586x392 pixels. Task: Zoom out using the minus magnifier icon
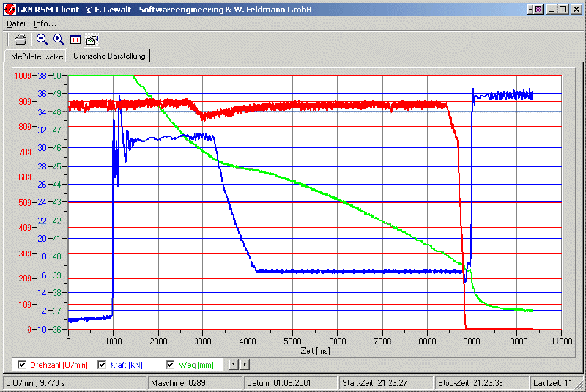coord(42,40)
